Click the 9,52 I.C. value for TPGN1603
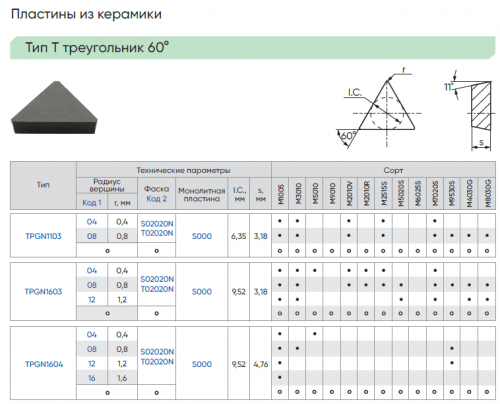Screen dimensions: 500x404 point(239,292)
